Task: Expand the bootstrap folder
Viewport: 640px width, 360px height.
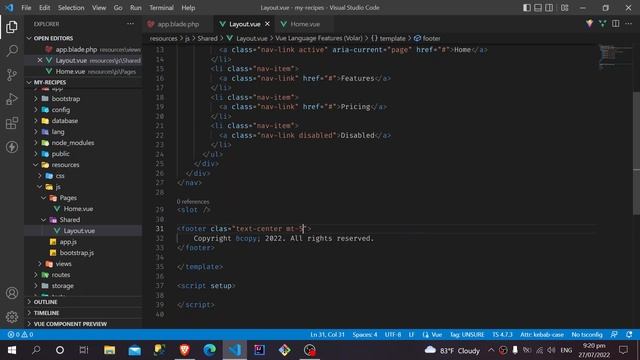Action: click(36, 99)
